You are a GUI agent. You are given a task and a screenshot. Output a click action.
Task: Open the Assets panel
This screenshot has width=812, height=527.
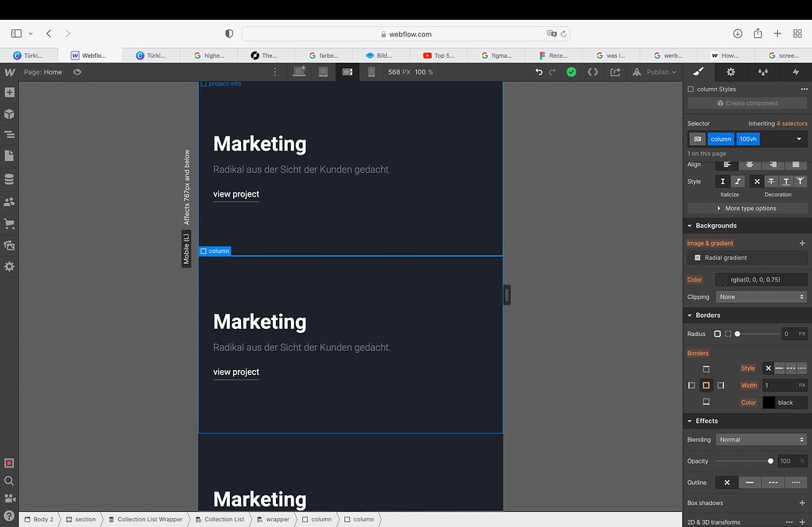(10, 246)
